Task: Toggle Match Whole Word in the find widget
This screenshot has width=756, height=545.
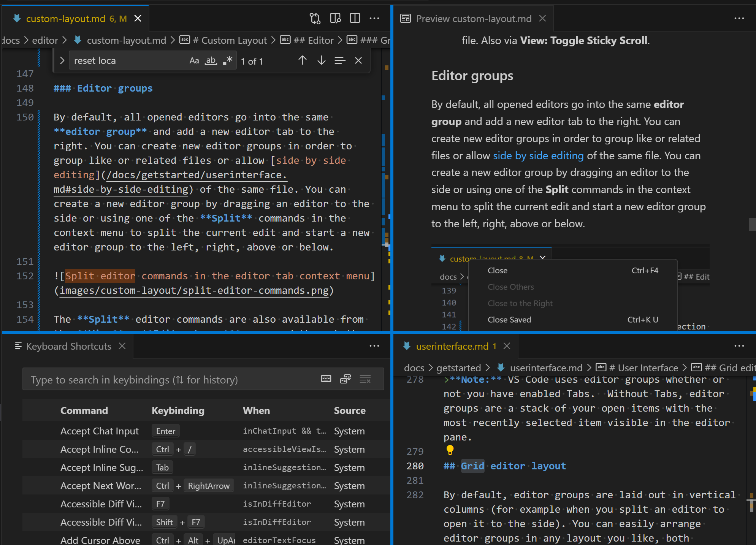Action: 211,60
